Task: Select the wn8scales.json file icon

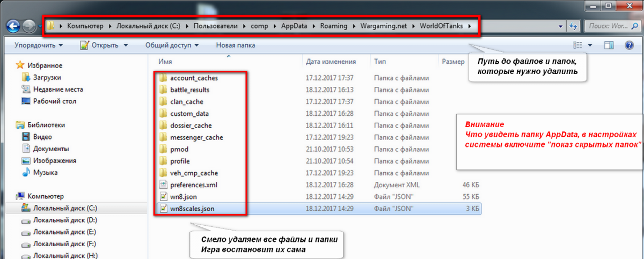Action: pos(164,209)
